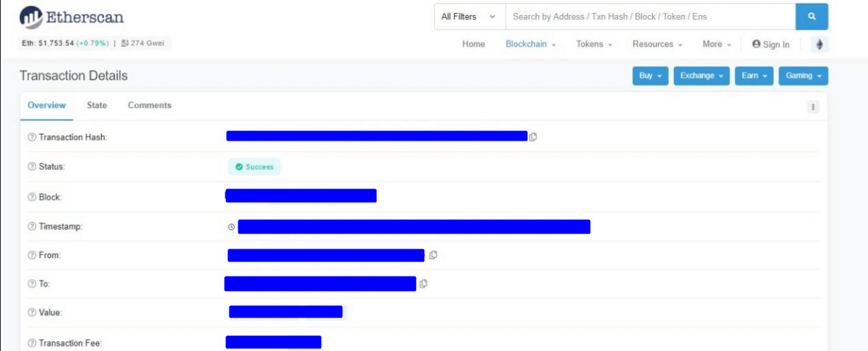Click the Etherscan logo icon
868x351 pixels.
point(30,17)
